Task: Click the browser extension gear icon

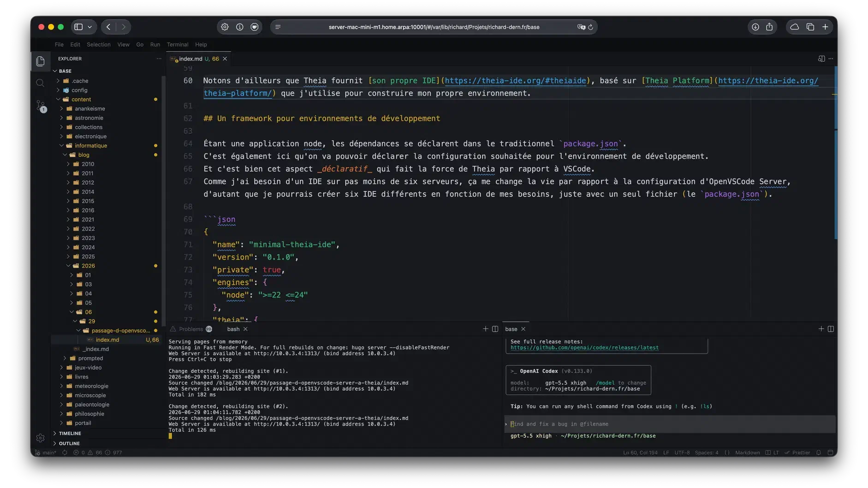Action: [225, 27]
